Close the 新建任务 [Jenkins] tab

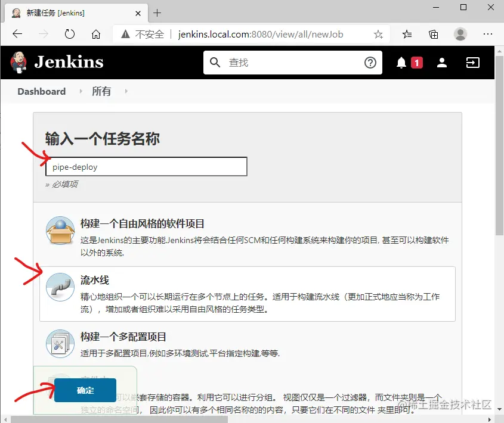click(138, 13)
